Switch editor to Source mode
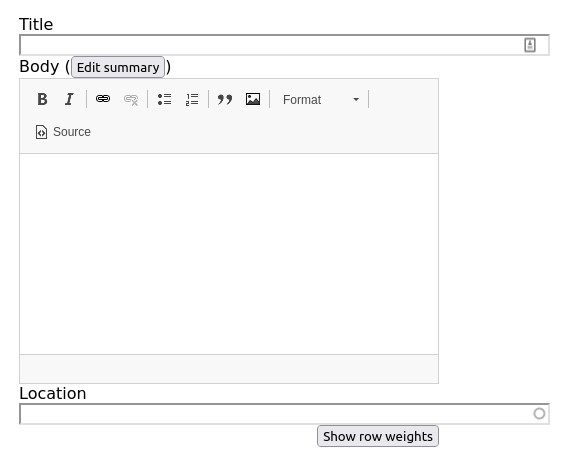Viewport: 566px width, 455px height. (x=63, y=132)
